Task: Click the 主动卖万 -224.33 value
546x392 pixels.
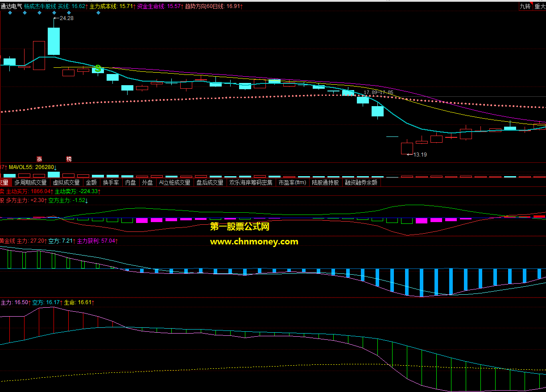Action: pos(78,191)
